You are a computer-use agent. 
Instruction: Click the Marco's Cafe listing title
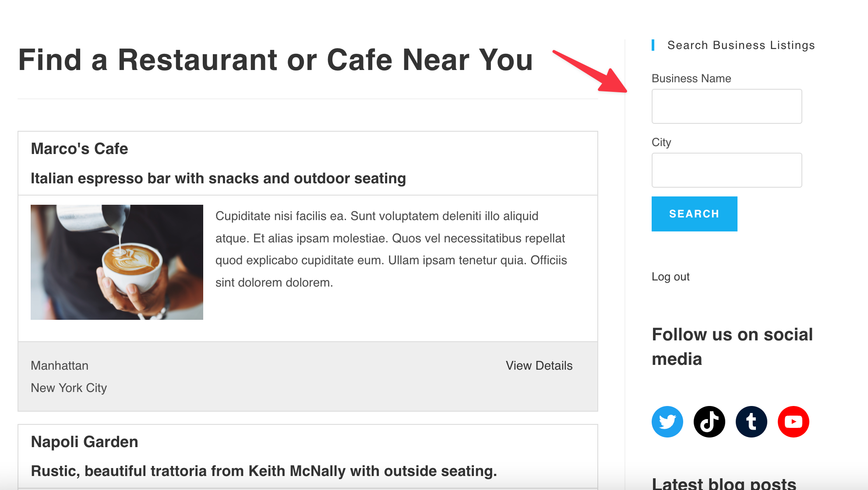click(x=79, y=149)
